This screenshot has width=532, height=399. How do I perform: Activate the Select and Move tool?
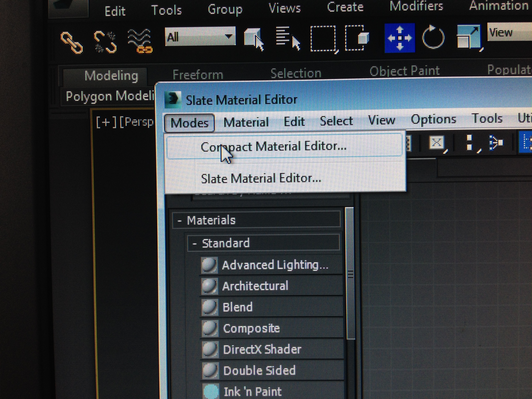point(399,38)
